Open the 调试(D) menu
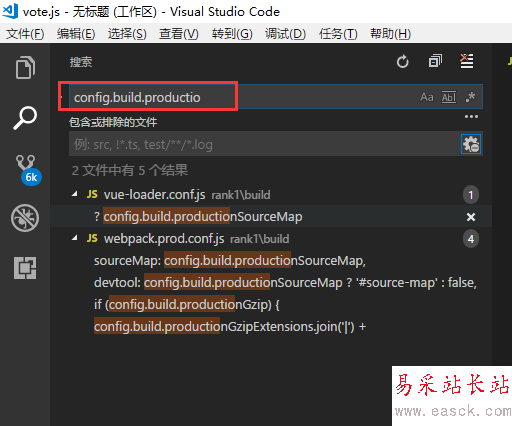The image size is (512, 426). click(285, 34)
